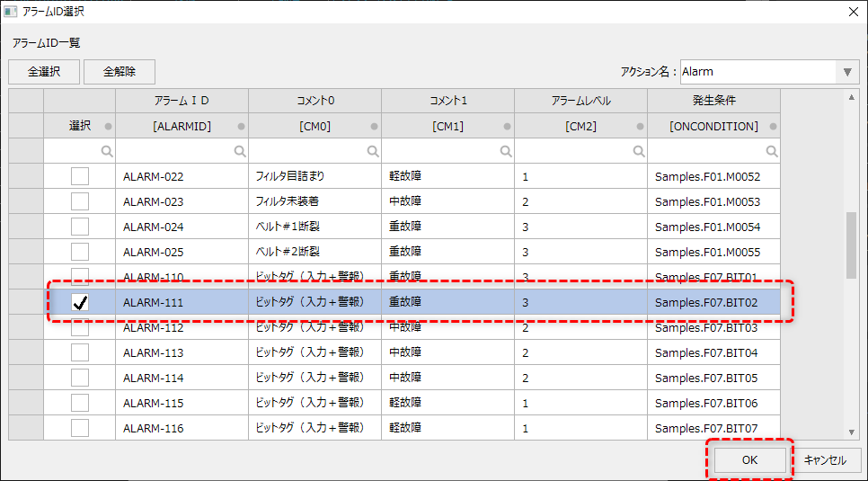868x481 pixels.
Task: Tick the checkbox for ALARM-115
Action: (80, 404)
